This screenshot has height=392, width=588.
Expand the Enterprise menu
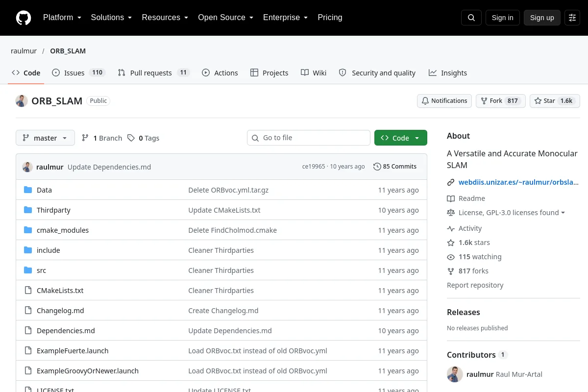click(285, 18)
